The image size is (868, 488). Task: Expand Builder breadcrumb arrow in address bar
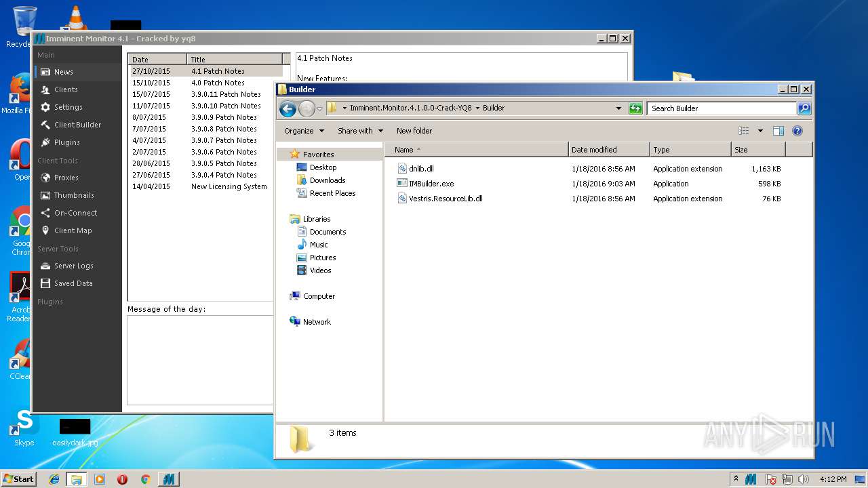coord(477,108)
